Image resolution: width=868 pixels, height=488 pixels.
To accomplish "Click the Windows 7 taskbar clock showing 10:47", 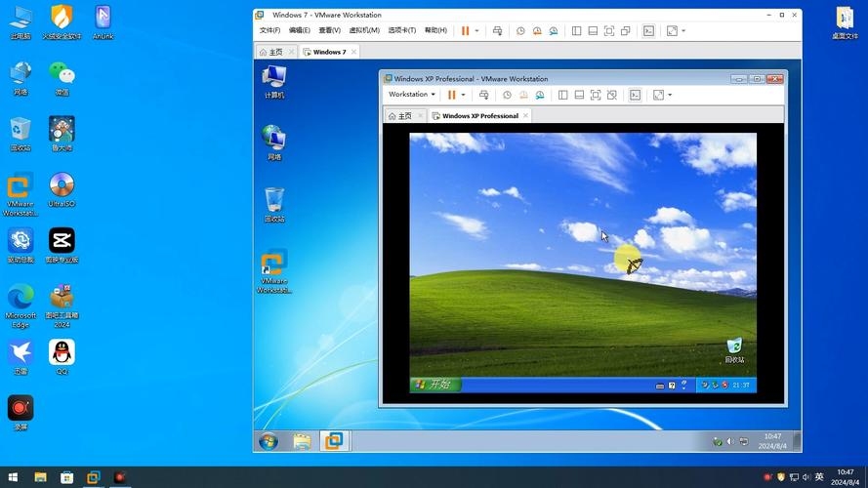I will 772,440.
